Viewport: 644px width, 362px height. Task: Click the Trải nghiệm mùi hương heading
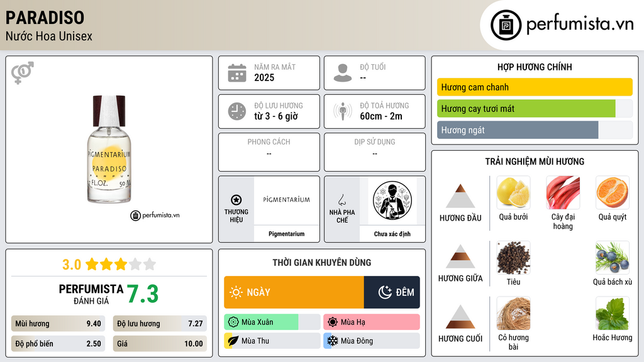(535, 162)
